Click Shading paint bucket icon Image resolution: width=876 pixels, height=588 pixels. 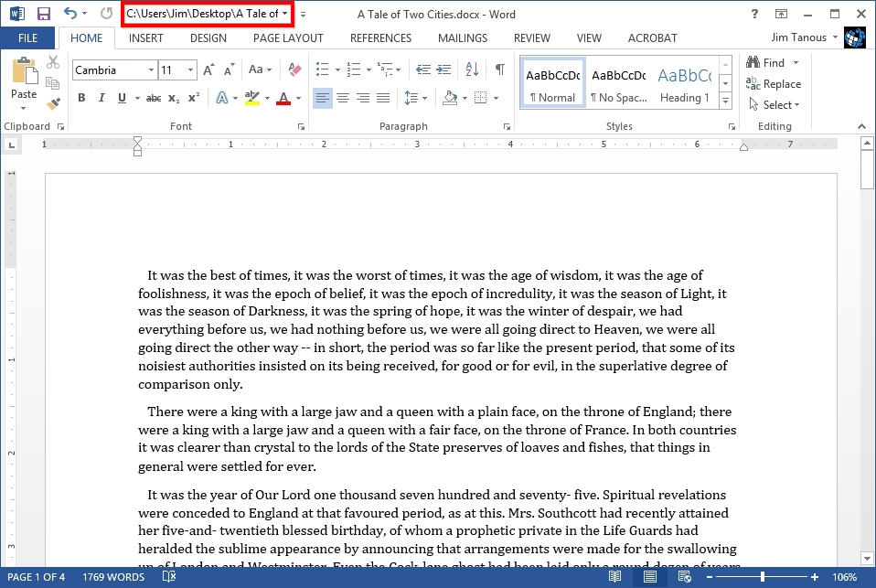450,99
